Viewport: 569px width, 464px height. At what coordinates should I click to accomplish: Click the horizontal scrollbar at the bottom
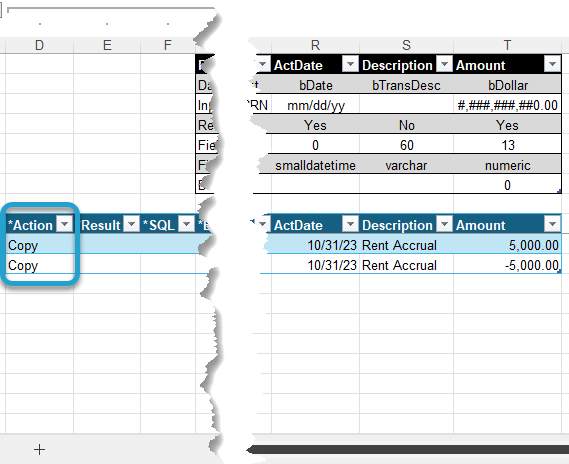tap(408, 450)
